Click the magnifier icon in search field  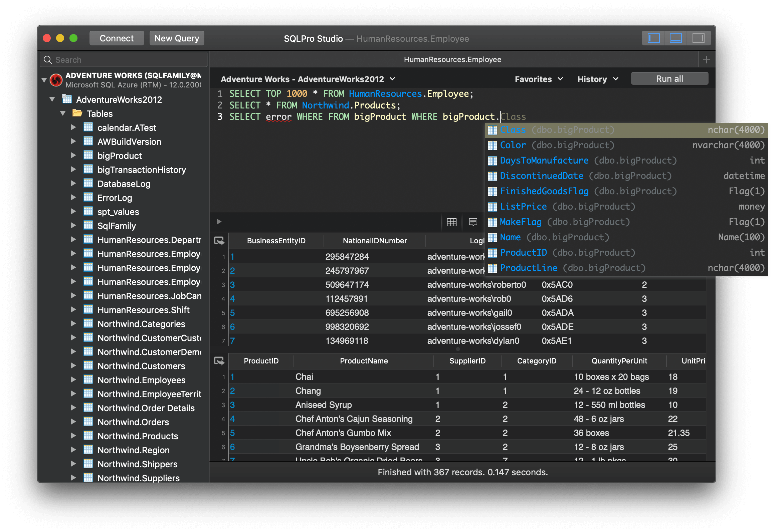click(x=48, y=60)
